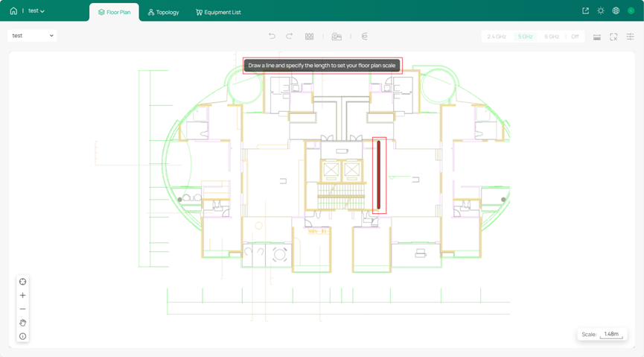Click the undo arrow in toolbar
The width and height of the screenshot is (644, 357).
(x=272, y=36)
